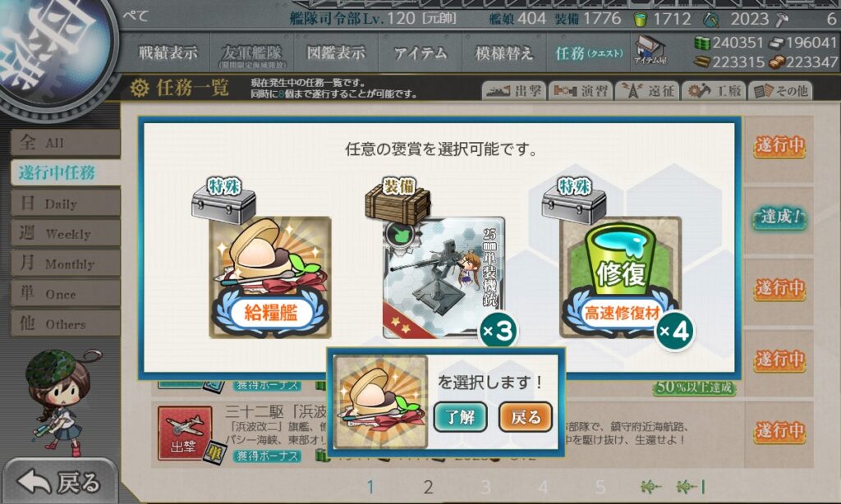The image size is (841, 504).
Task: Open the 戦績表示 records menu
Action: (168, 53)
